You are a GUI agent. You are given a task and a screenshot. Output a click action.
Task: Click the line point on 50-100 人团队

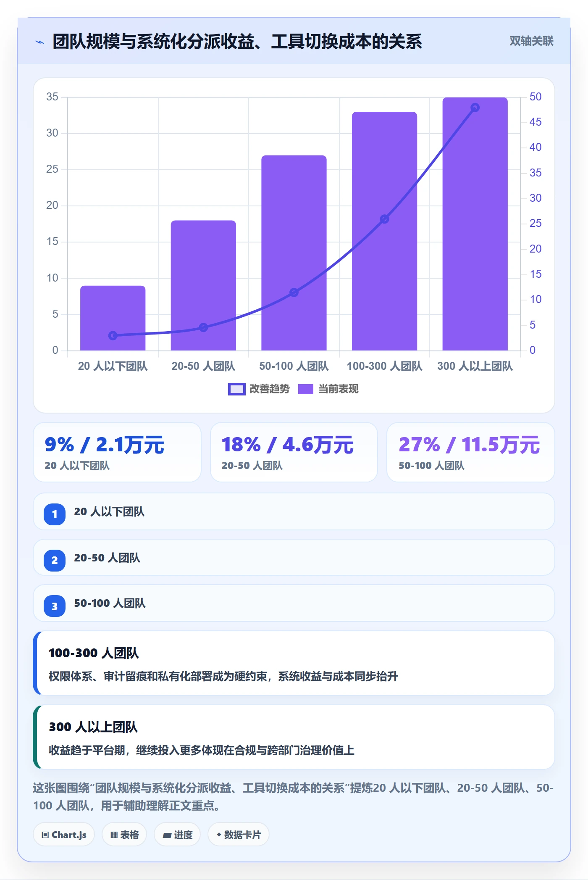click(294, 292)
